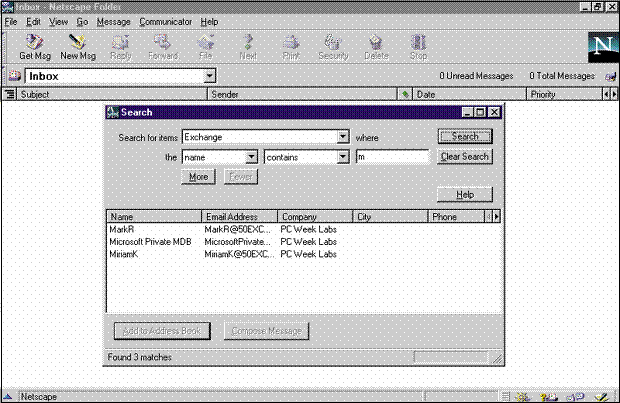Open the Message menu
The height and width of the screenshot is (403, 620).
113,22
